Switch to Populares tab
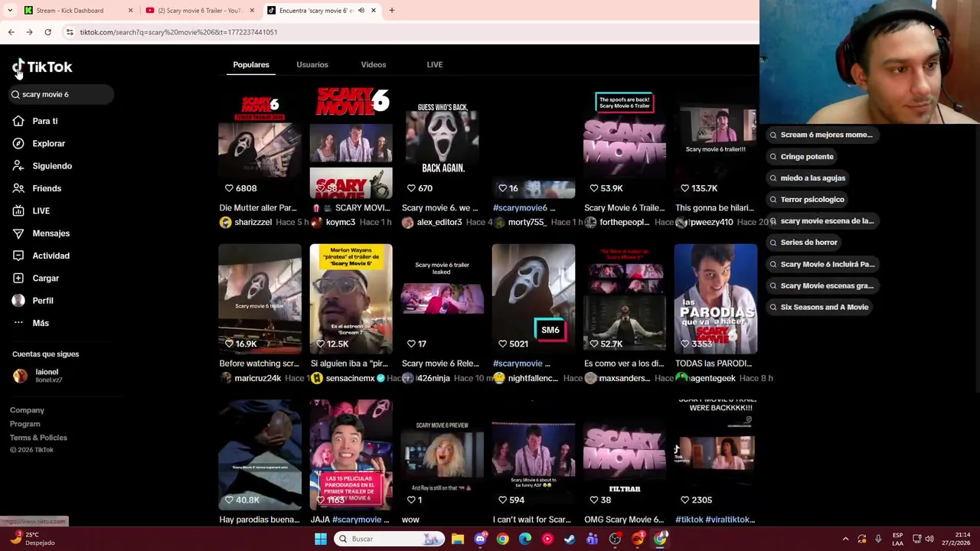 [251, 64]
